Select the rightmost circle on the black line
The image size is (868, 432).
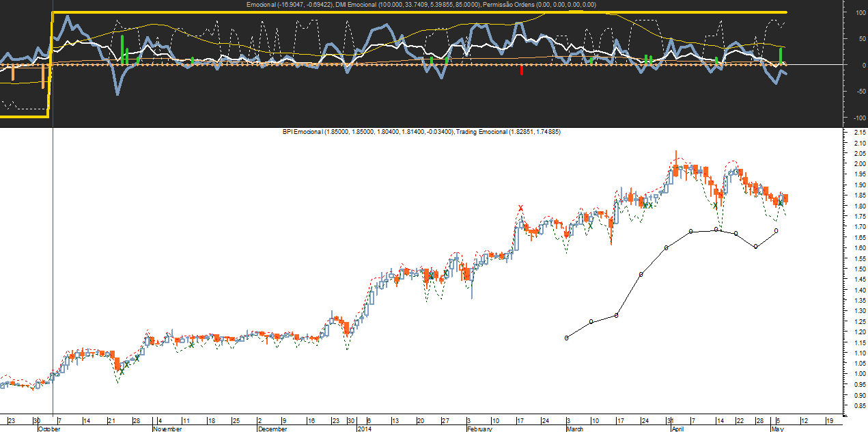776,231
